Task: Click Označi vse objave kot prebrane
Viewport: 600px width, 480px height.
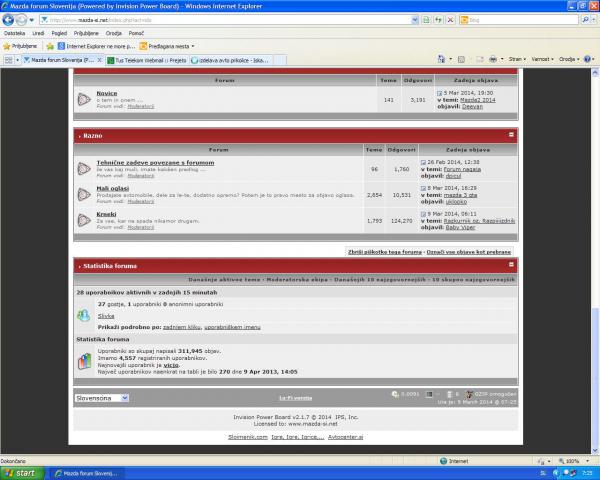Action: click(x=471, y=252)
